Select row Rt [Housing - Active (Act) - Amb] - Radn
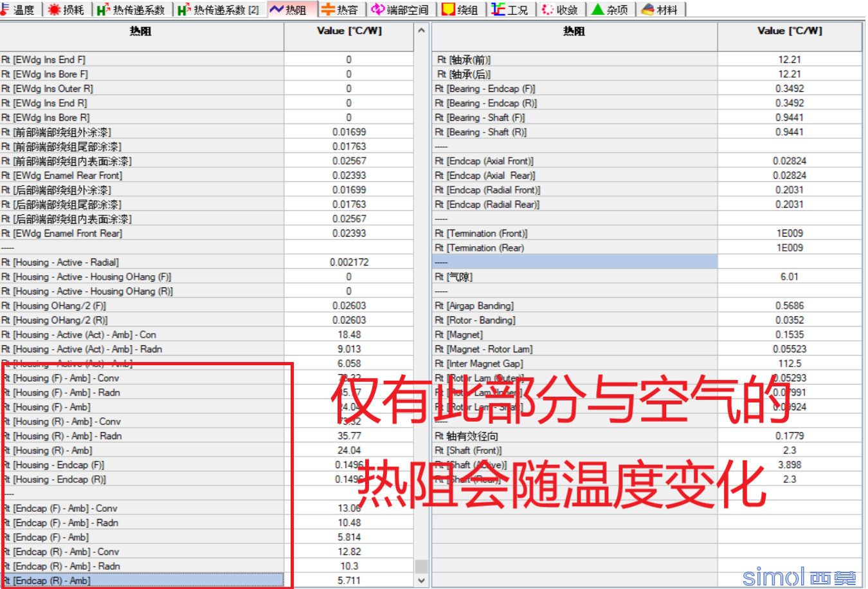The height and width of the screenshot is (589, 868). pos(141,349)
